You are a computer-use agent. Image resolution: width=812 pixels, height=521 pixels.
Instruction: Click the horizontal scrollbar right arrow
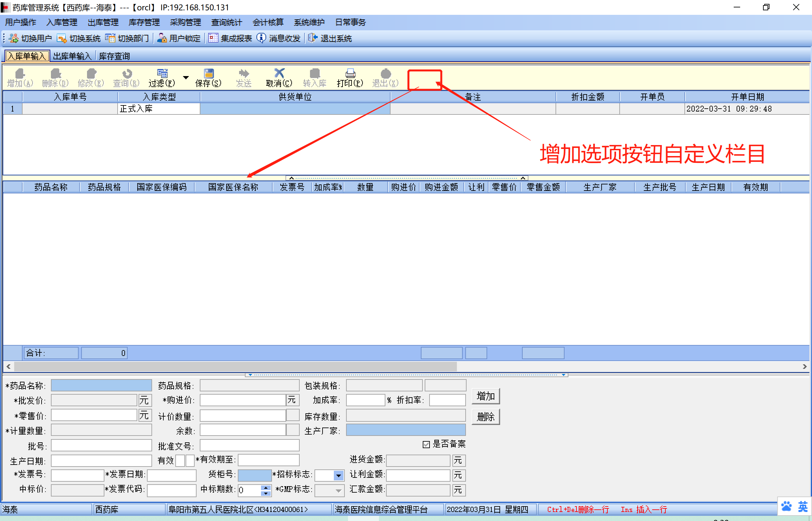pos(805,366)
